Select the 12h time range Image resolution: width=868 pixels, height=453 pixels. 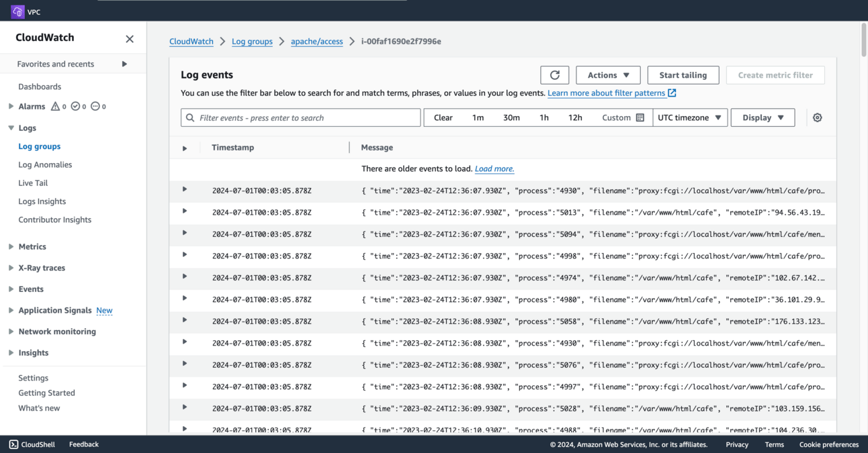coord(575,117)
